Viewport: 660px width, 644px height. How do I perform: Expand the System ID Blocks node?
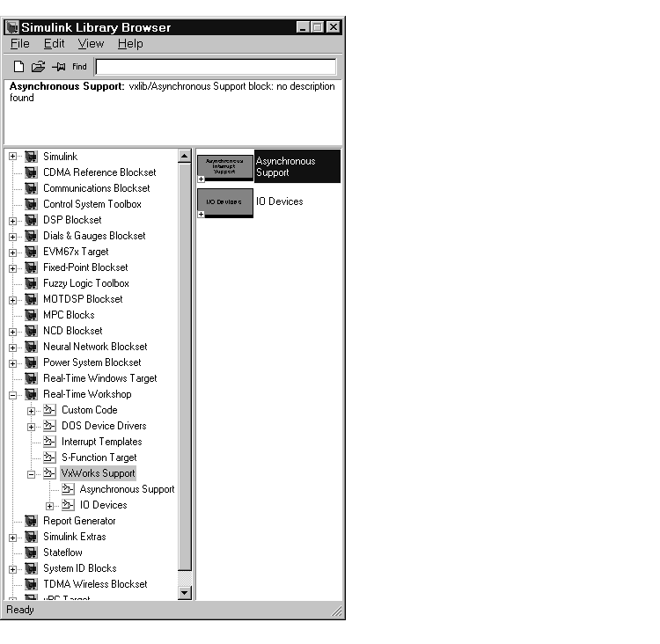[x=12, y=570]
